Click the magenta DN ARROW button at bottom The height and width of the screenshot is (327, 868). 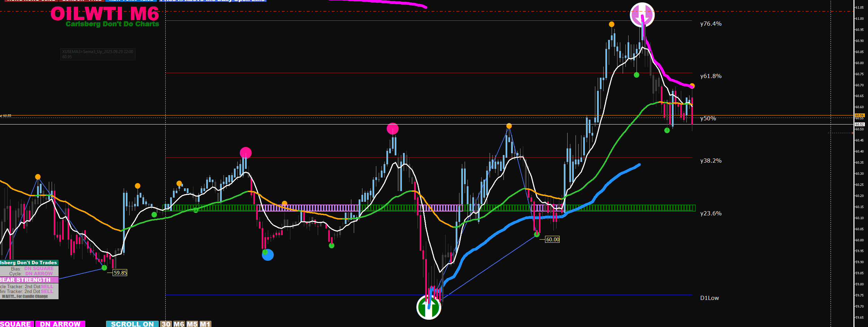[60, 324]
